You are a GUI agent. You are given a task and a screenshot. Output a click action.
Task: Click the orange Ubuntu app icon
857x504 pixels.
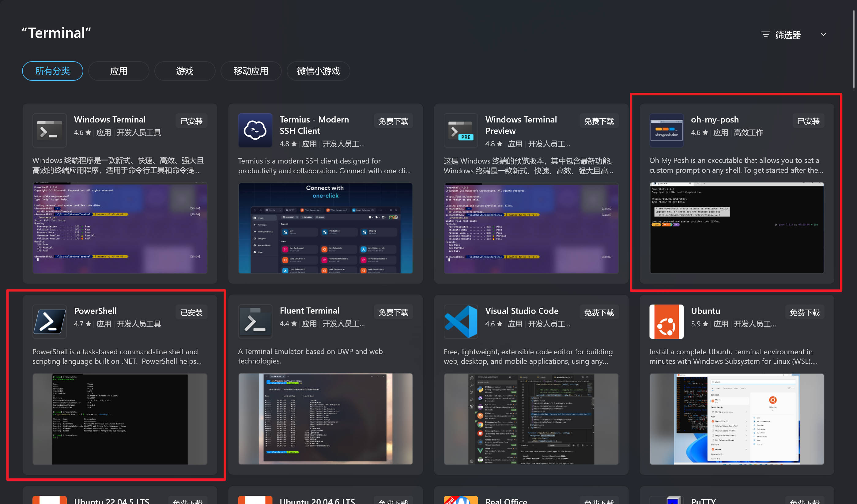pyautogui.click(x=666, y=322)
